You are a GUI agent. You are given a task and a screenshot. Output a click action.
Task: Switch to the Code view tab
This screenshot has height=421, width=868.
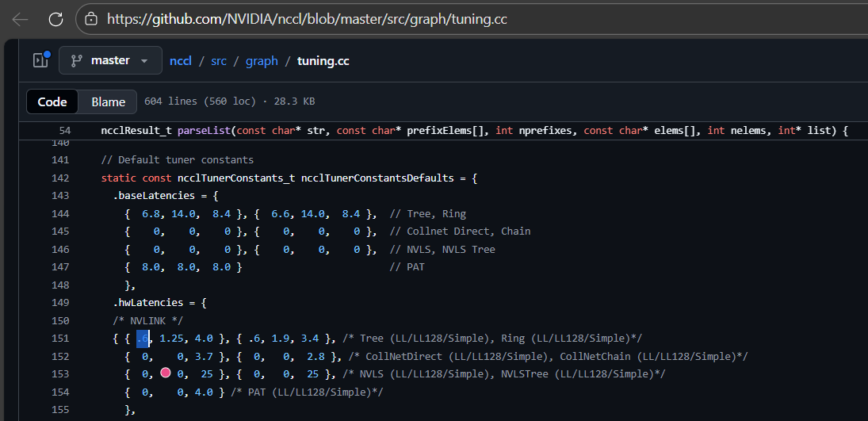[x=52, y=101]
